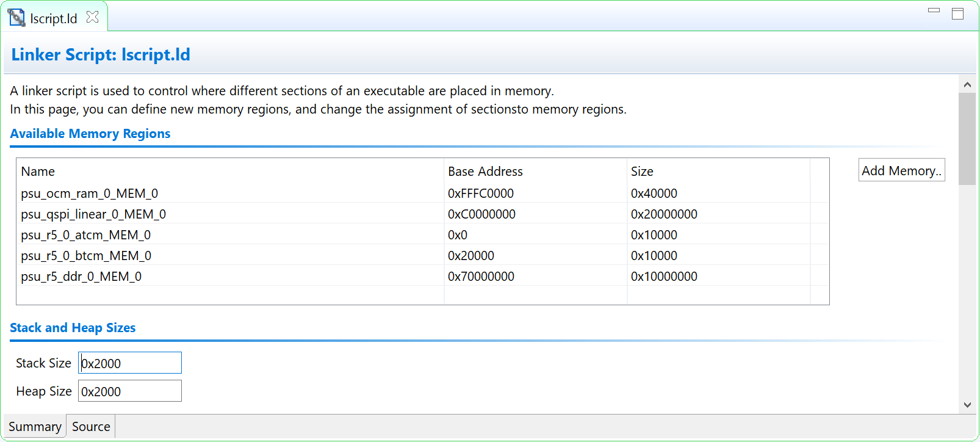Click base address 0x0 cell

tap(458, 235)
